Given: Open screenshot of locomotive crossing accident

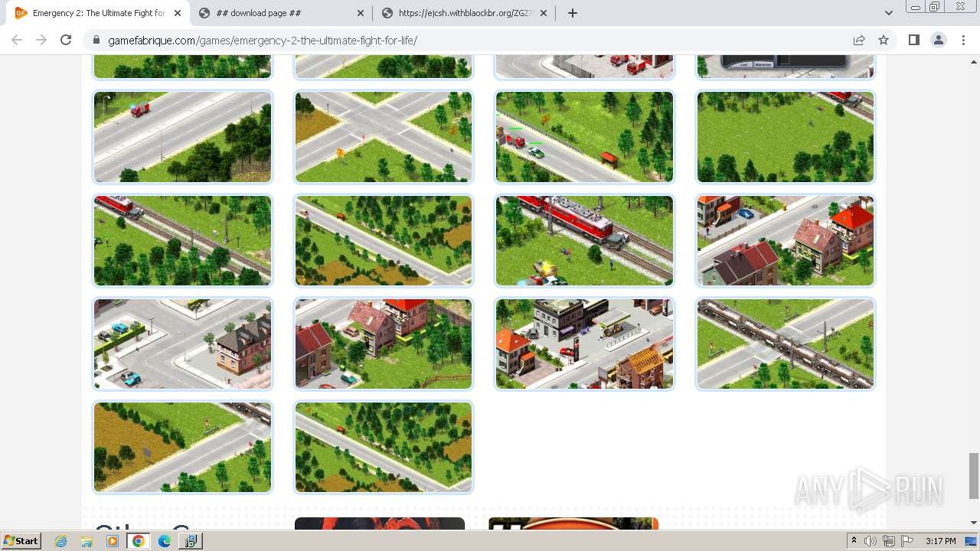Looking at the screenshot, I should click(x=584, y=240).
